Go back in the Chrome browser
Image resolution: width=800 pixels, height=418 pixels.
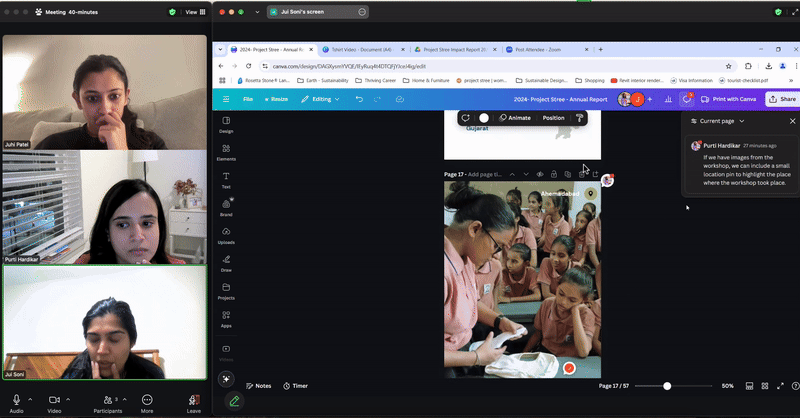click(221, 66)
